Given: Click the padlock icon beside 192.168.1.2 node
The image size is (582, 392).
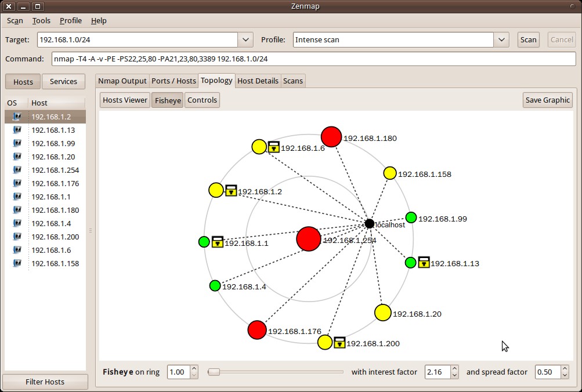Looking at the screenshot, I should pos(231,191).
